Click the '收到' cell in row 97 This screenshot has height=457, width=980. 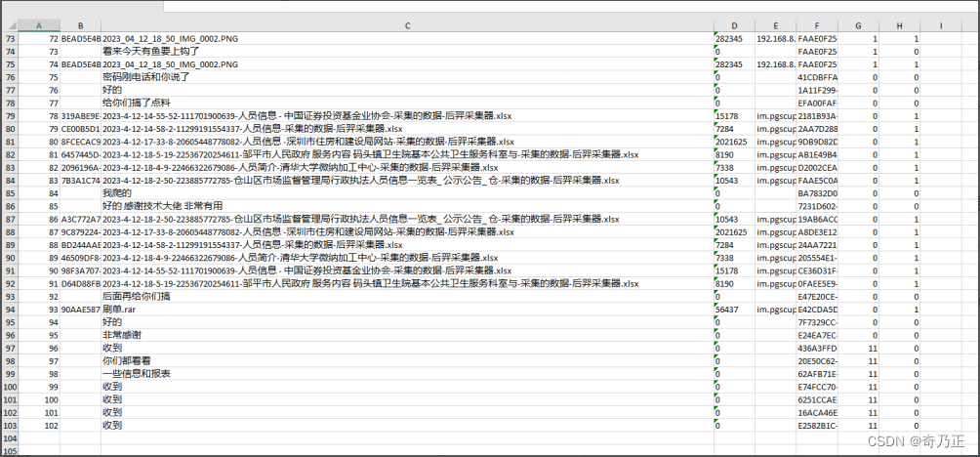(x=407, y=349)
